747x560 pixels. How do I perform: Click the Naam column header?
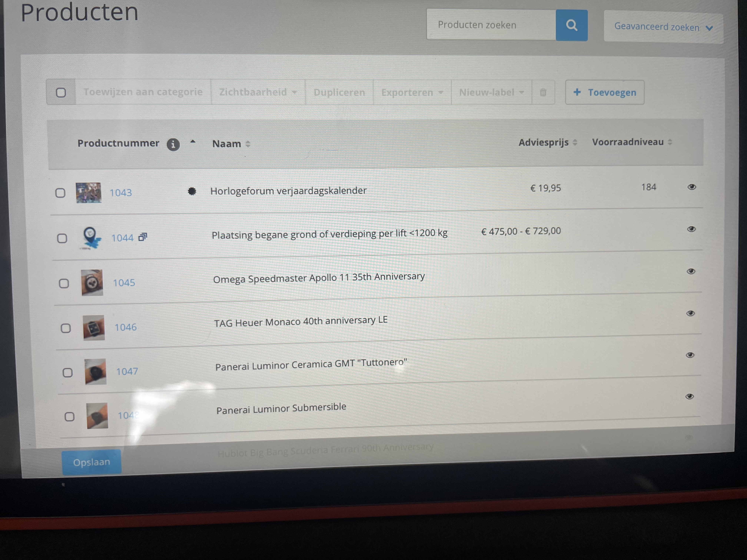point(227,144)
